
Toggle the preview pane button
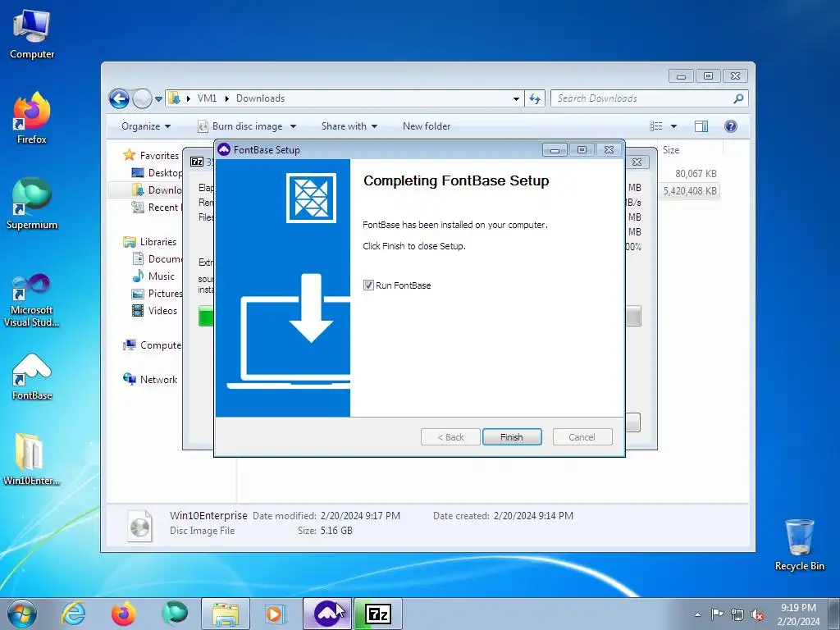[701, 126]
